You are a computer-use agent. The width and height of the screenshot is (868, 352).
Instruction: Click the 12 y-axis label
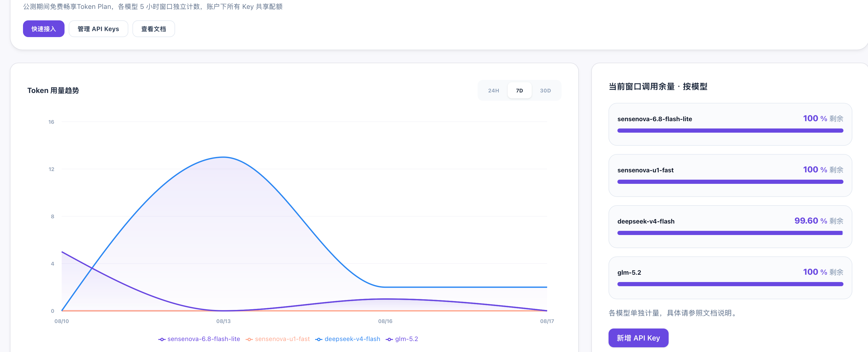pyautogui.click(x=51, y=169)
